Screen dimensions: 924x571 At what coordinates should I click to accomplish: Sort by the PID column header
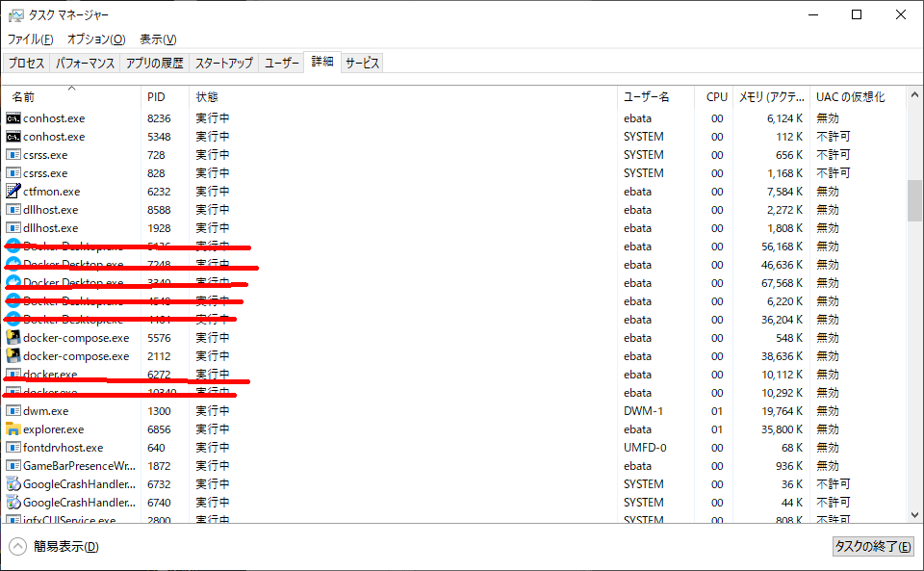coord(156,97)
